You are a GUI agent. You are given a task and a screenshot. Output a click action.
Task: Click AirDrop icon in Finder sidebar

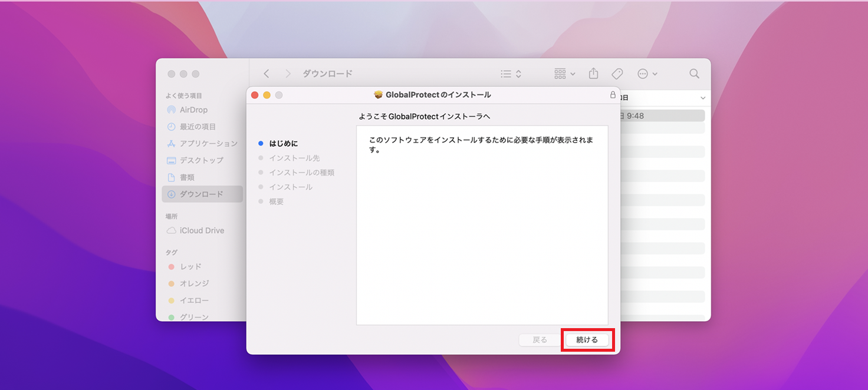click(x=172, y=110)
